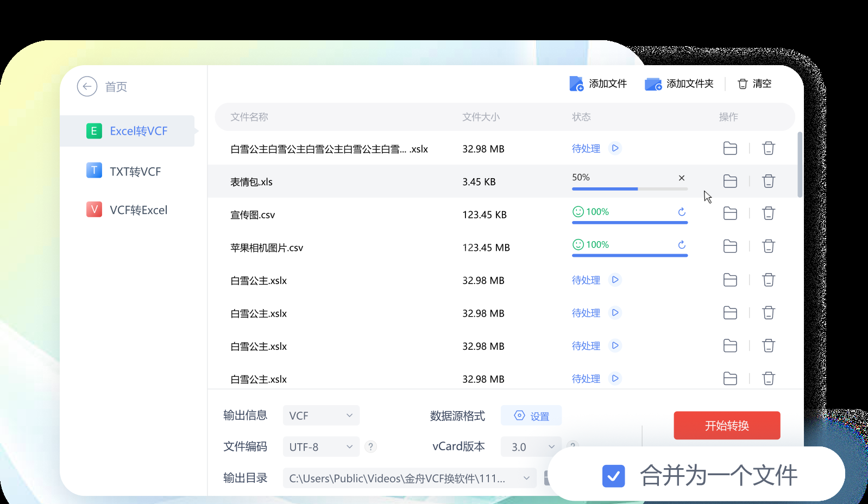Expand the 文件编码 UTF-8 dropdown

[x=321, y=447]
